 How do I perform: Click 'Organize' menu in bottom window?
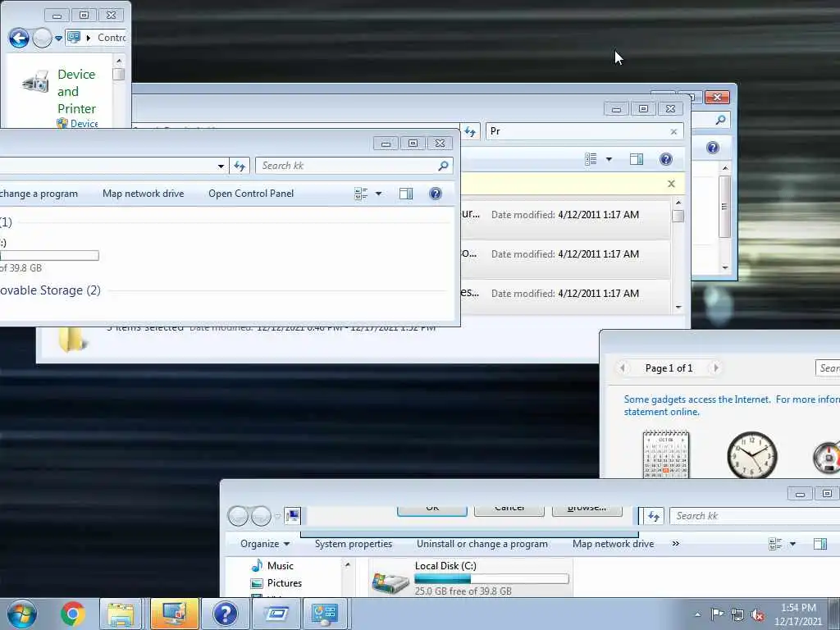click(x=265, y=544)
